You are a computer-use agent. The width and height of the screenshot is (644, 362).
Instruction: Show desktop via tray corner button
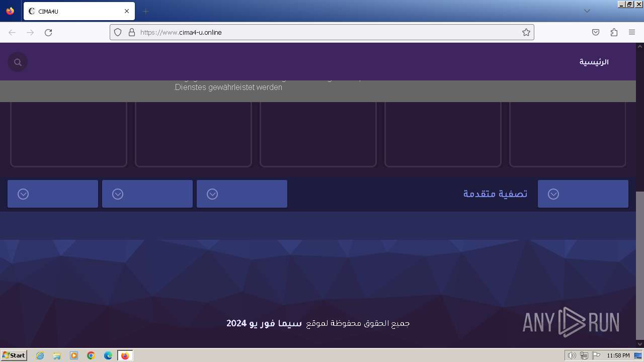click(638, 355)
